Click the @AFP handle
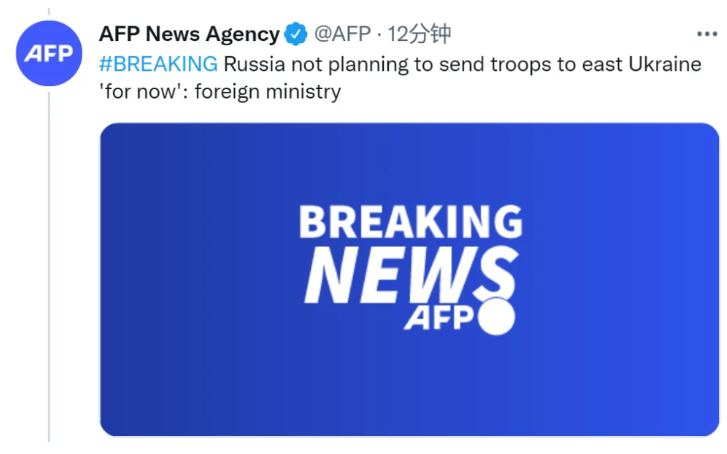Viewport: 727px width, 454px height. pyautogui.click(x=341, y=34)
